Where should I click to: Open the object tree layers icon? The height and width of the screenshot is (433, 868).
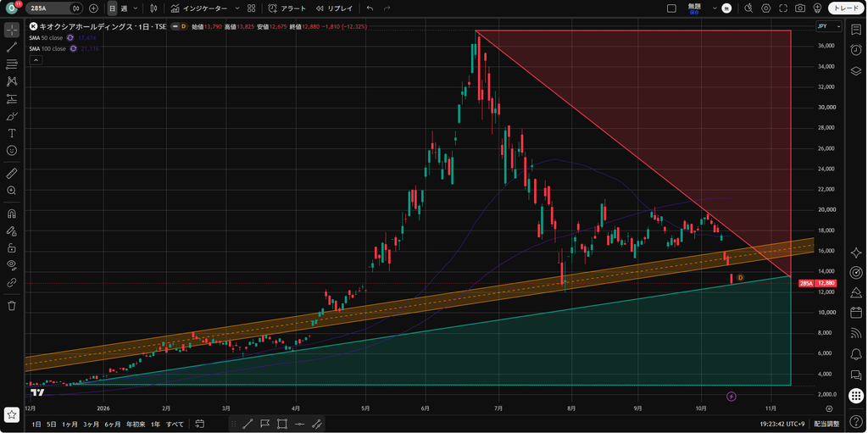pyautogui.click(x=856, y=70)
